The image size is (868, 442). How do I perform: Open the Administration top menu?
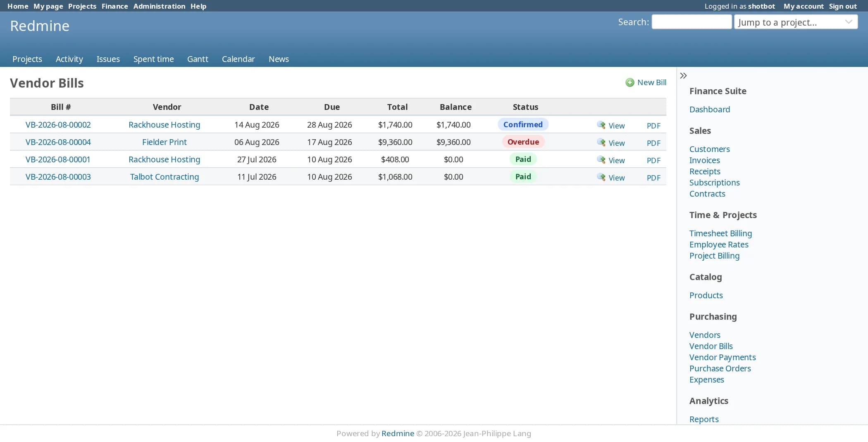tap(159, 6)
